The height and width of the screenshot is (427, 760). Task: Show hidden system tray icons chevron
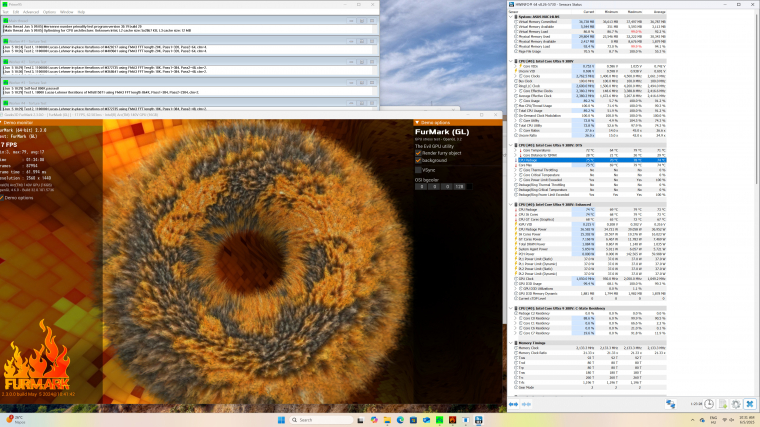pyautogui.click(x=692, y=420)
